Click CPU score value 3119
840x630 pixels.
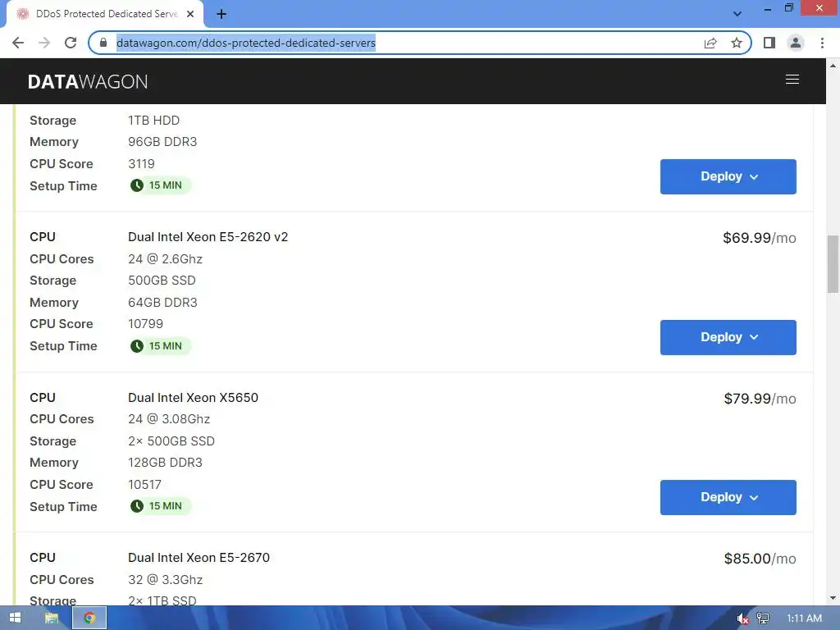(141, 164)
